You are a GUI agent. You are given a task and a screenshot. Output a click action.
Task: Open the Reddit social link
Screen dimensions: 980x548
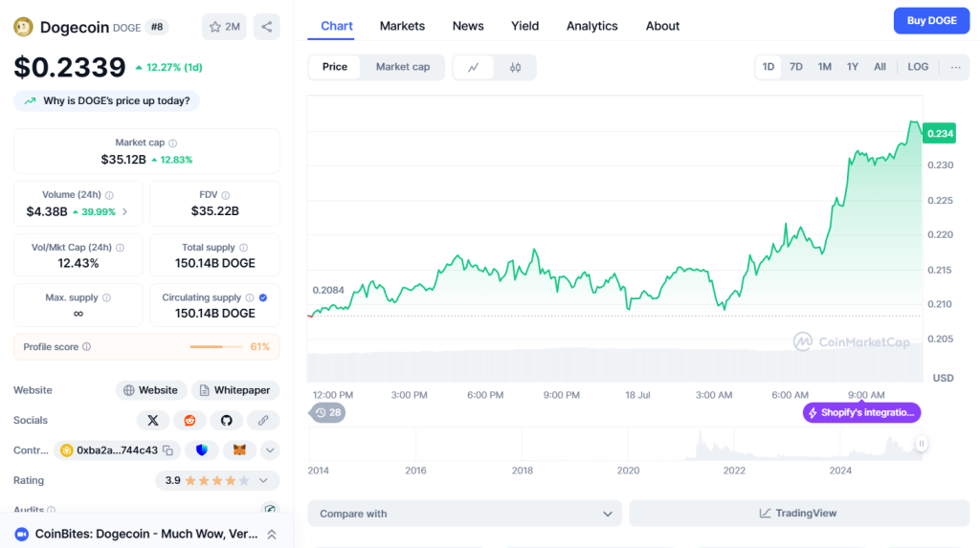[189, 421]
